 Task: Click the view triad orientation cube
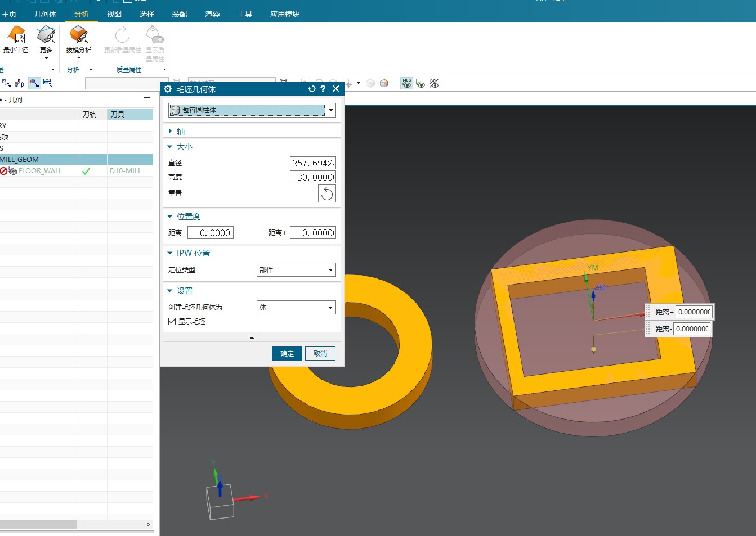221,502
